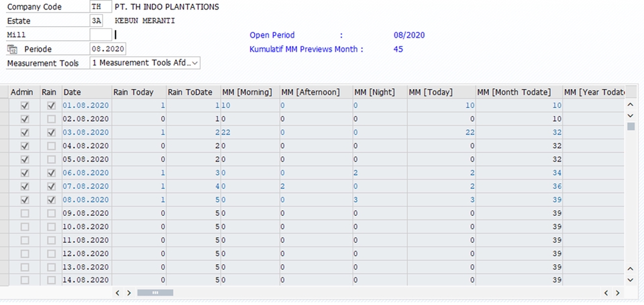Click the estate name KEBUN MERANTI

coord(145,21)
